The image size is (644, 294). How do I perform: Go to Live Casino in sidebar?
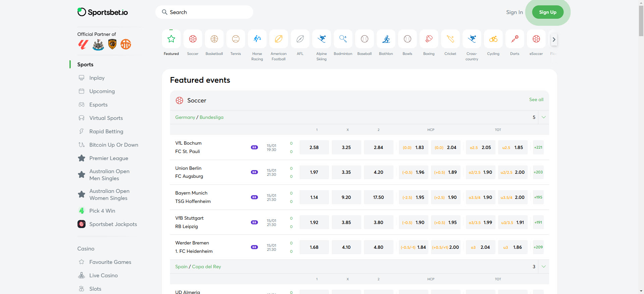pyautogui.click(x=103, y=275)
